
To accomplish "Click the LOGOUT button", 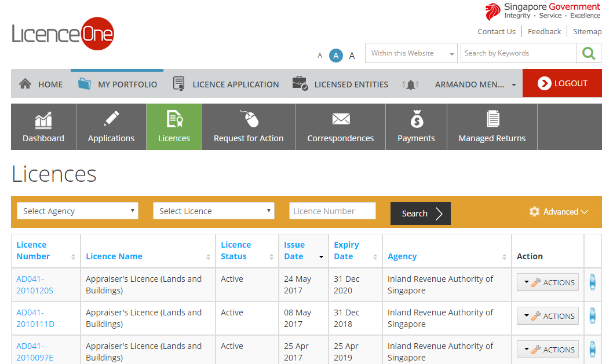I will [562, 83].
